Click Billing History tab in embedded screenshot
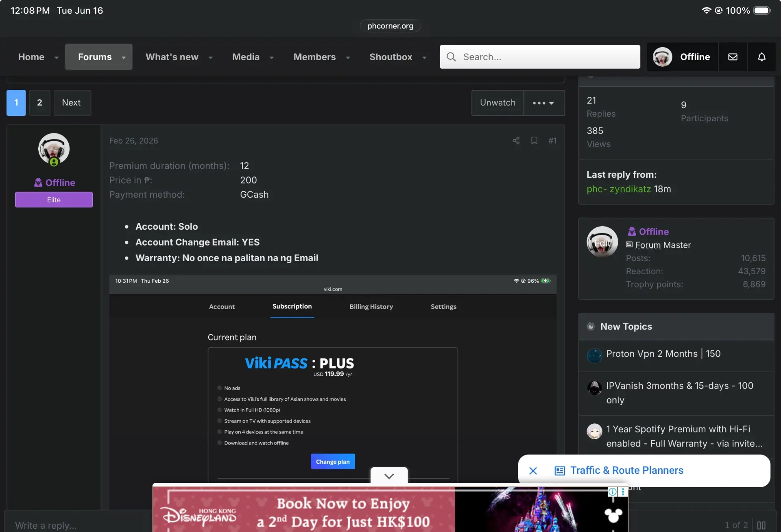The image size is (781, 532). coord(371,307)
